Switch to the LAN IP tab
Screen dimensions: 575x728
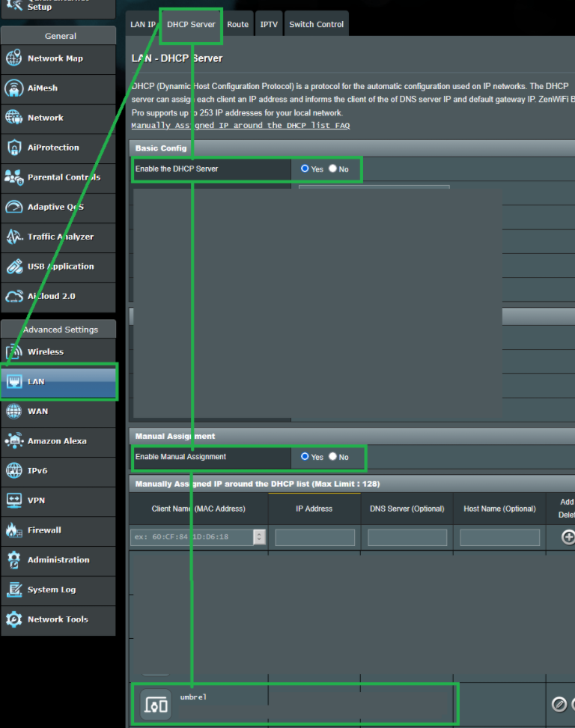pos(142,24)
